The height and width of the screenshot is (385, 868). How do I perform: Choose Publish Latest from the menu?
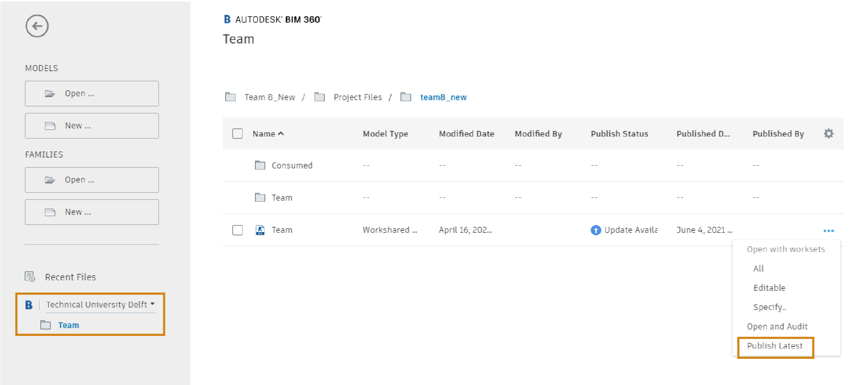(775, 346)
